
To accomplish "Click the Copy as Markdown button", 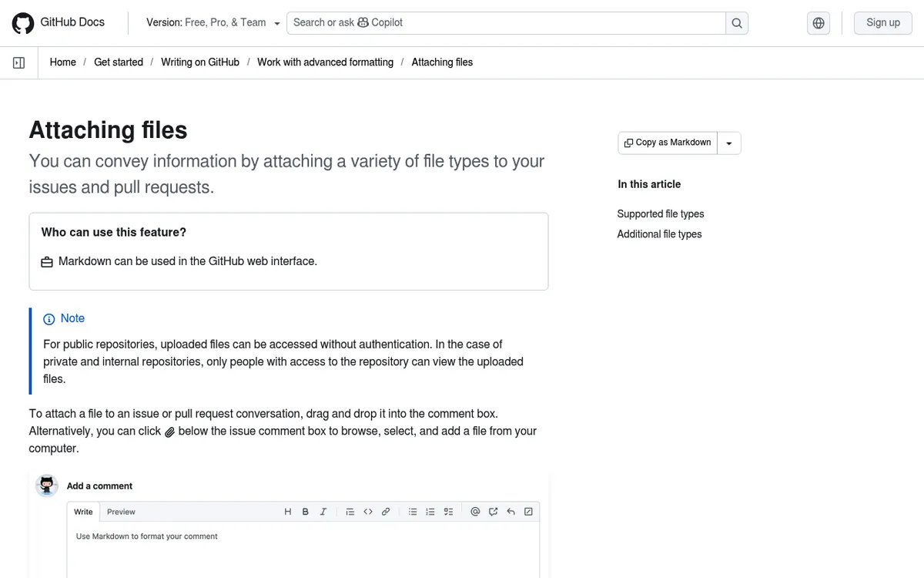I will click(668, 143).
